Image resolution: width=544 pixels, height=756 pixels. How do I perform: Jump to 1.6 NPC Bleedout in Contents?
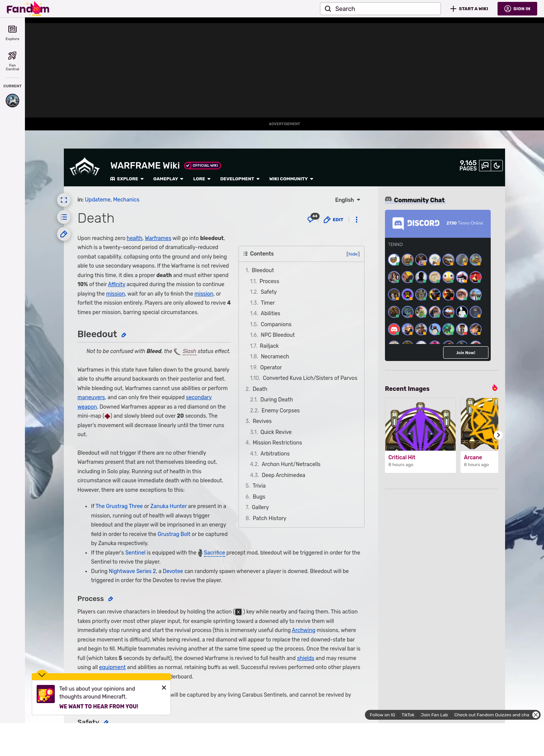(x=272, y=335)
